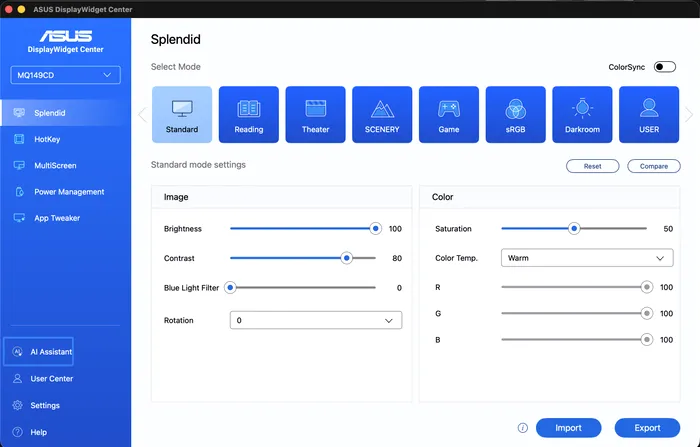Click the Blue Light Filter value 0

(x=399, y=288)
